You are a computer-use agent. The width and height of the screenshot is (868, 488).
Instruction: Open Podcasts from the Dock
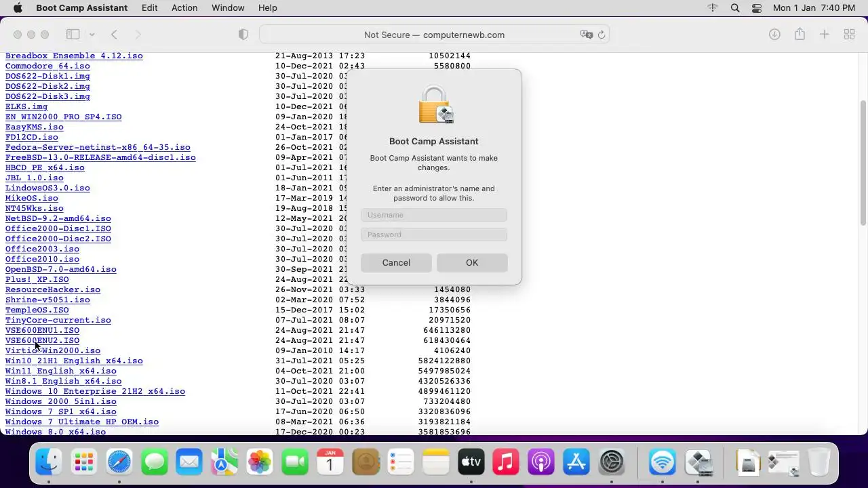click(541, 463)
